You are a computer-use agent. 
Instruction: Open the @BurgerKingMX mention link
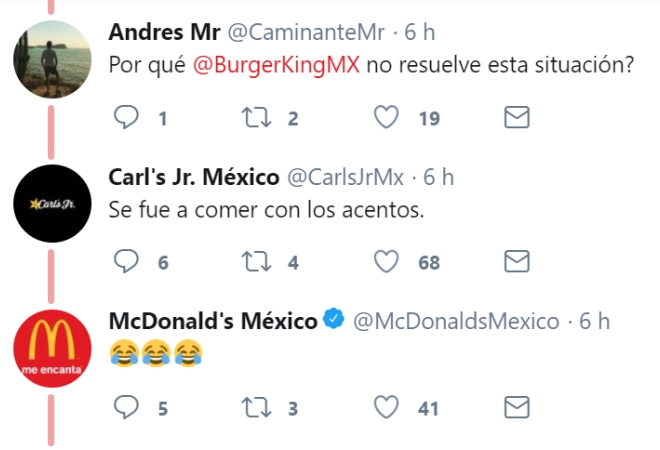pyautogui.click(x=282, y=67)
